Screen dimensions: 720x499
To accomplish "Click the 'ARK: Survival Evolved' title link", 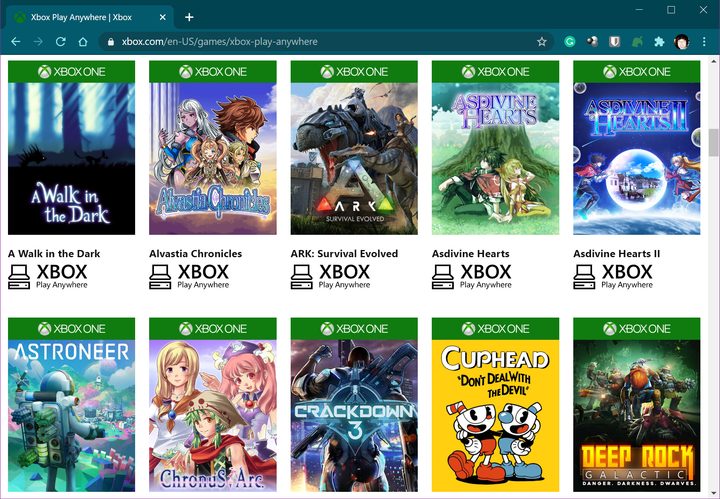I will click(x=344, y=253).
